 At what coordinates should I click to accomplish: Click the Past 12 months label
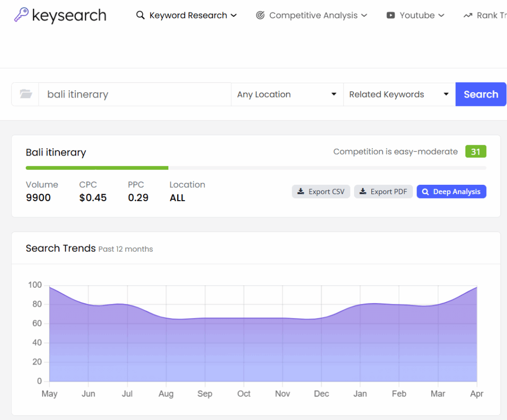coord(125,249)
